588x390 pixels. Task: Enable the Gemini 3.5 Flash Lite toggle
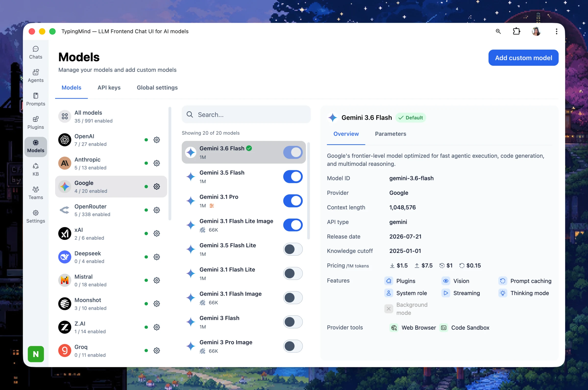[x=293, y=249]
